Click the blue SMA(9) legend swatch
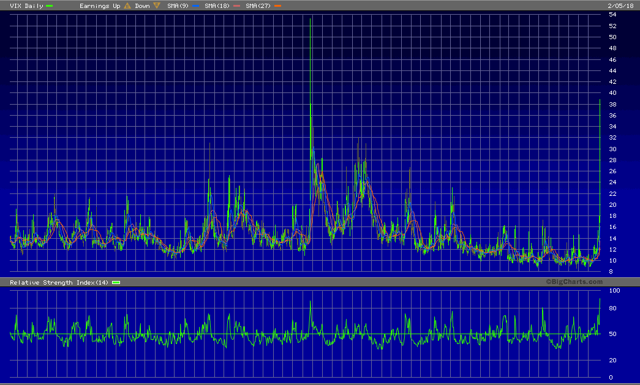Image resolution: width=640 pixels, height=385 pixels. point(196,6)
